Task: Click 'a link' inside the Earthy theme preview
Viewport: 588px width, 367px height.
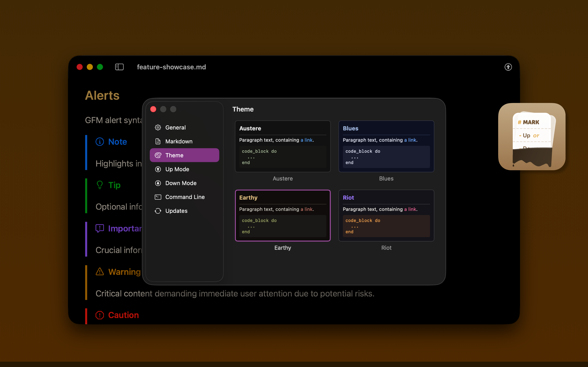Action: (x=306, y=209)
